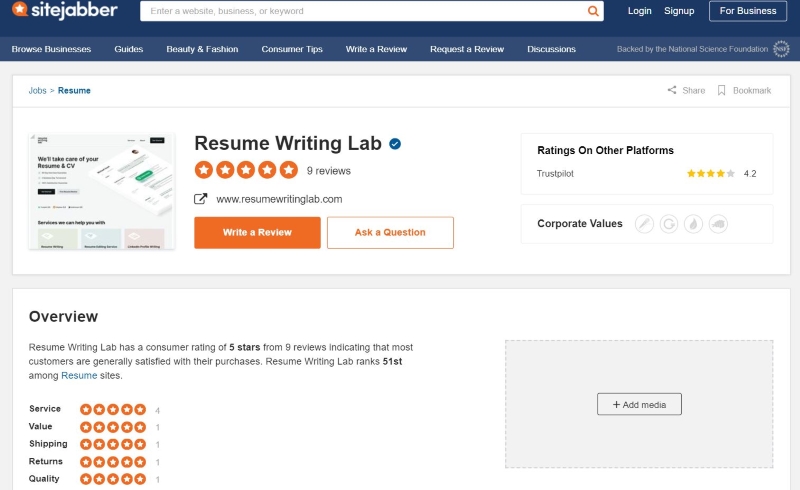Click the Returns star rating row
This screenshot has width=800, height=490.
point(113,462)
